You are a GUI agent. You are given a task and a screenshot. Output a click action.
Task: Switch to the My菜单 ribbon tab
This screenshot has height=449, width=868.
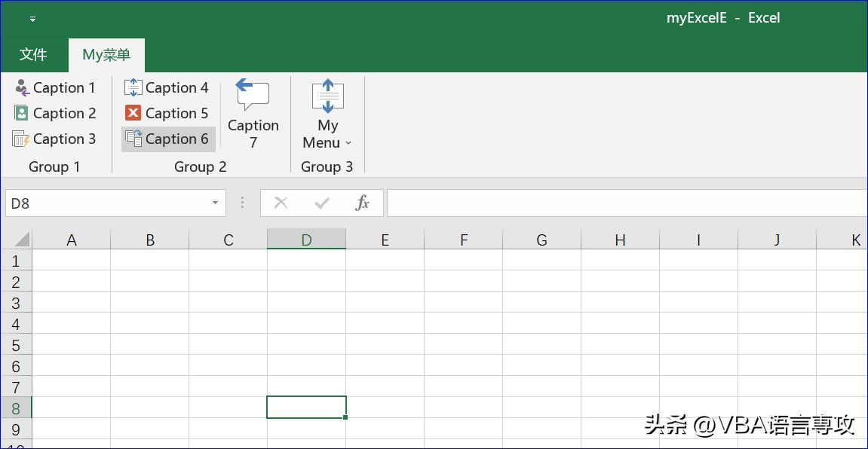[x=106, y=54]
